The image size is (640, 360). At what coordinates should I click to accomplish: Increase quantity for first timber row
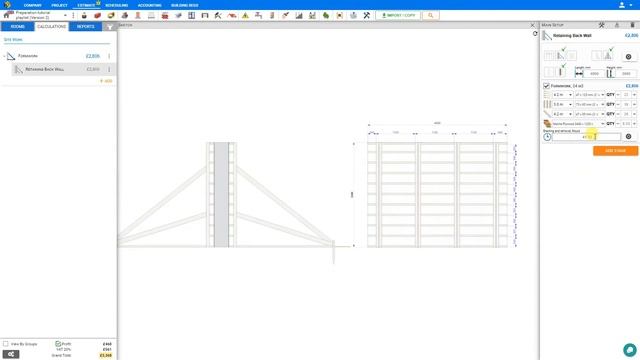coord(634,95)
